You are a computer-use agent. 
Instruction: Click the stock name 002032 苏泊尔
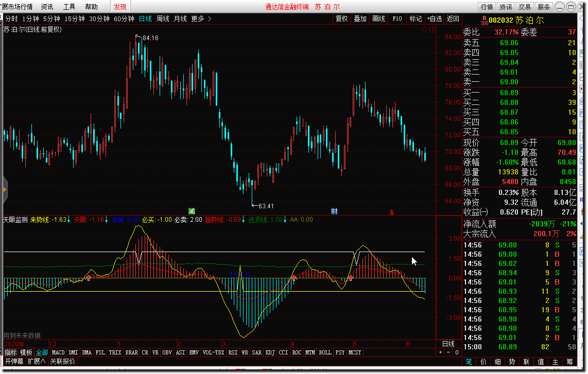point(516,20)
